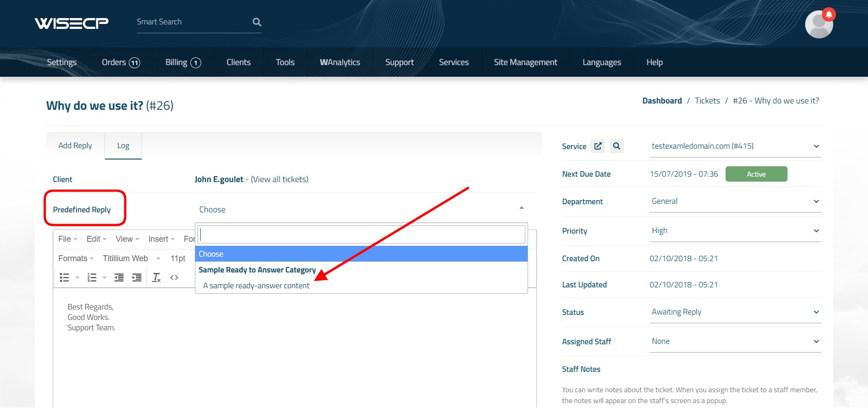Open the Site Management menu
The height and width of the screenshot is (408, 868).
[x=526, y=62]
